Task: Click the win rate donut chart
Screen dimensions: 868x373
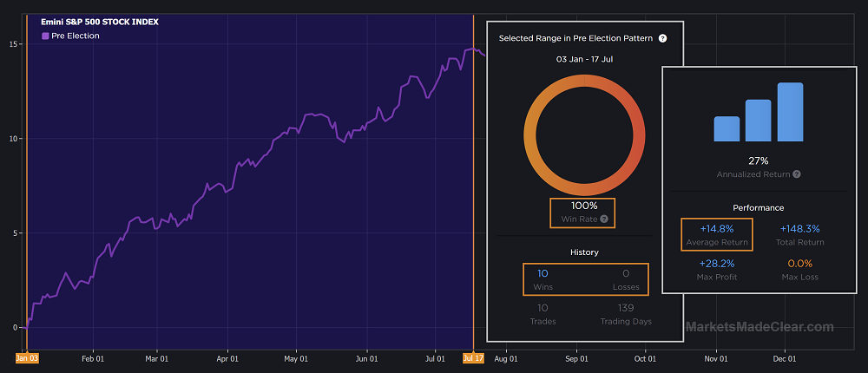Action: (584, 134)
